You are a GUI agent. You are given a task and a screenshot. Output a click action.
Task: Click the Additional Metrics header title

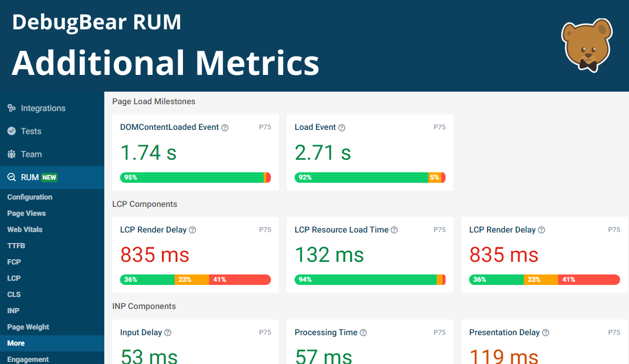[x=166, y=63]
